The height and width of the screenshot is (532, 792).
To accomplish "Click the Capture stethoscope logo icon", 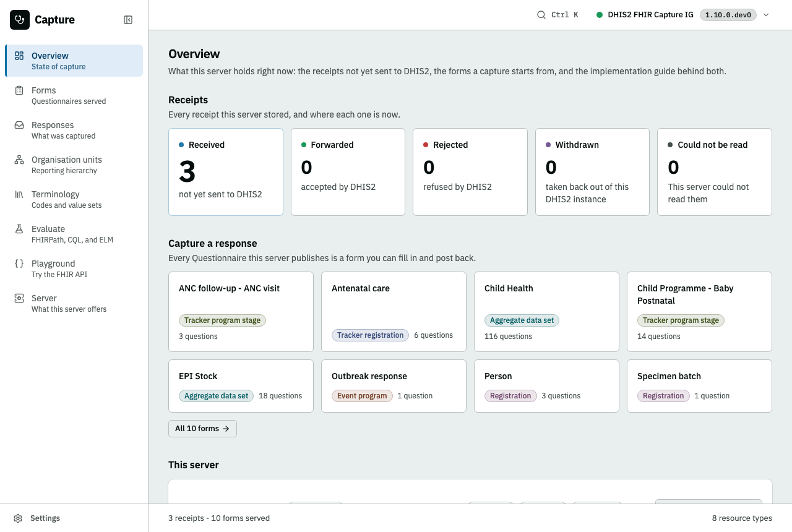I will [20, 20].
